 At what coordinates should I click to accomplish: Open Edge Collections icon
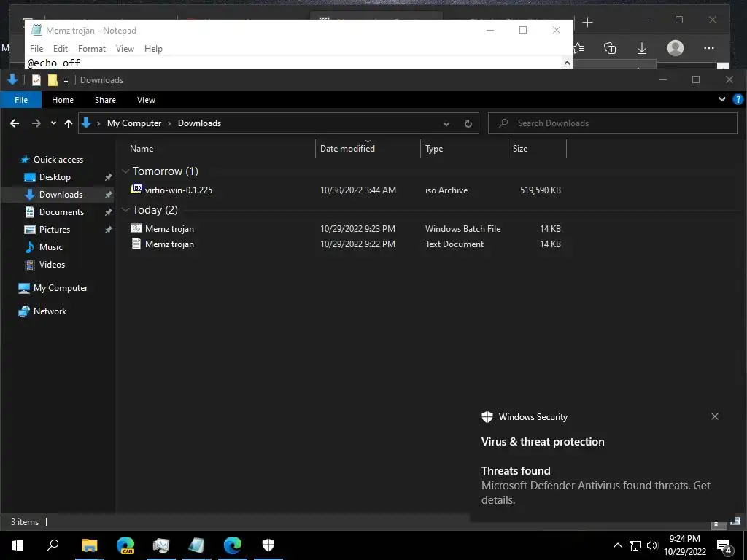click(610, 48)
